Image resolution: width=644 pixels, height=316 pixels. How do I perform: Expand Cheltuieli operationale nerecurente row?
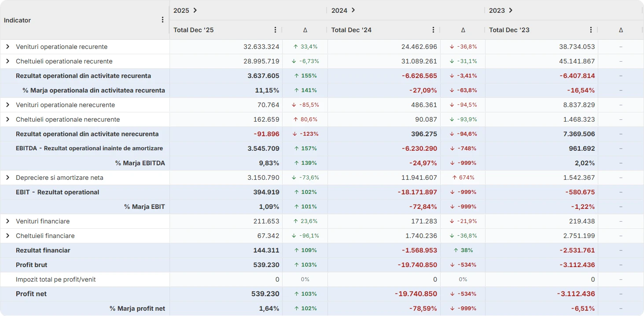pos(7,119)
